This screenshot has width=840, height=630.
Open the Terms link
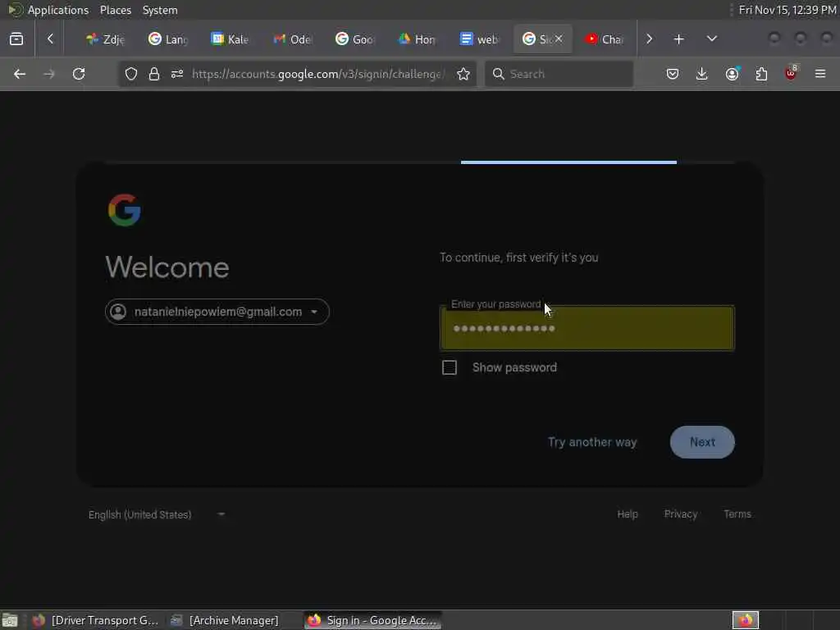tap(737, 514)
